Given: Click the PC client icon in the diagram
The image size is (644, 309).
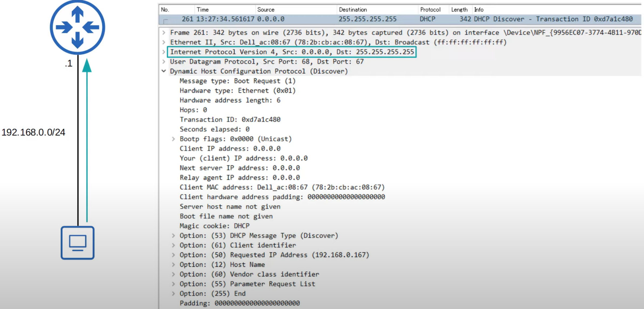Looking at the screenshot, I should tap(77, 243).
